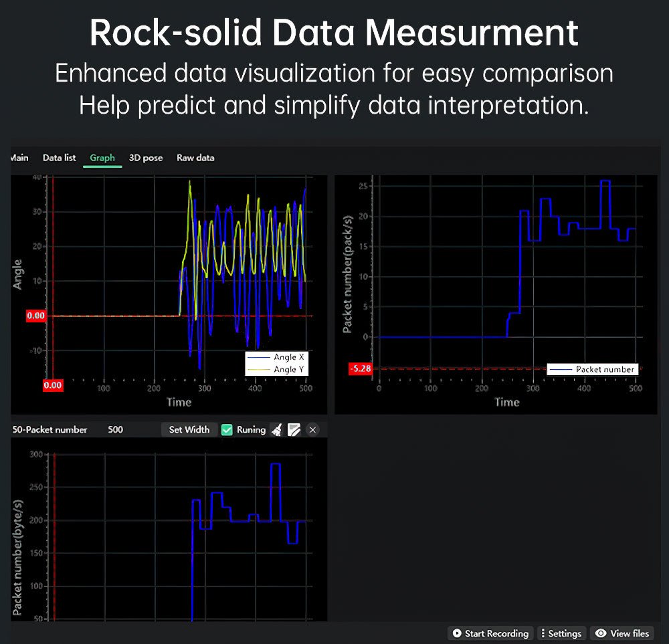Image resolution: width=669 pixels, height=644 pixels.
Task: Go to the 3D pose tab
Action: pyautogui.click(x=146, y=158)
